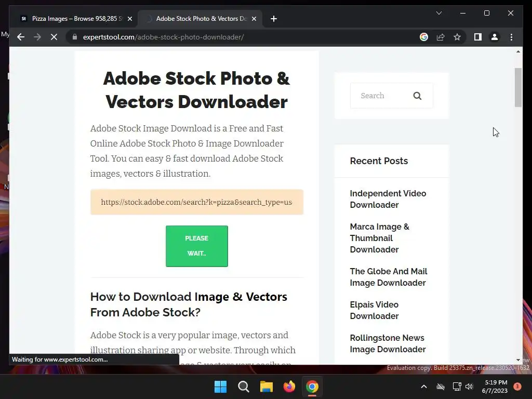Viewport: 532px width, 399px height.
Task: Click the lock site-info icon
Action: (x=75, y=37)
